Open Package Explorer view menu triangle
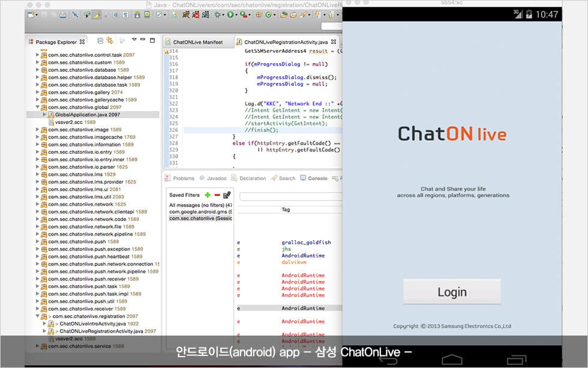This screenshot has width=588, height=368. (x=134, y=41)
